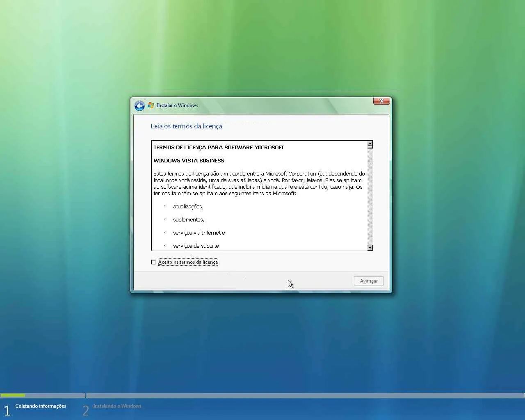Click the license text scrollbar track
The width and height of the screenshot is (525, 420).
[x=370, y=196]
